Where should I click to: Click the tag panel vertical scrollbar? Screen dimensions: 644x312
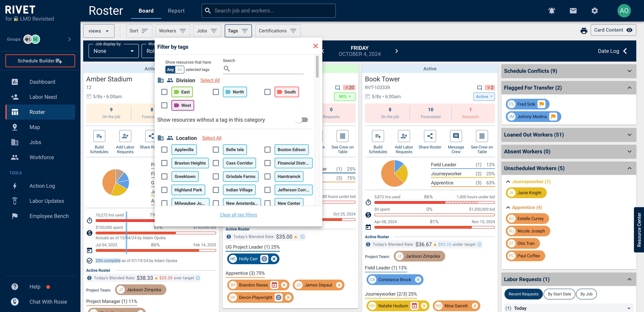pos(317,66)
